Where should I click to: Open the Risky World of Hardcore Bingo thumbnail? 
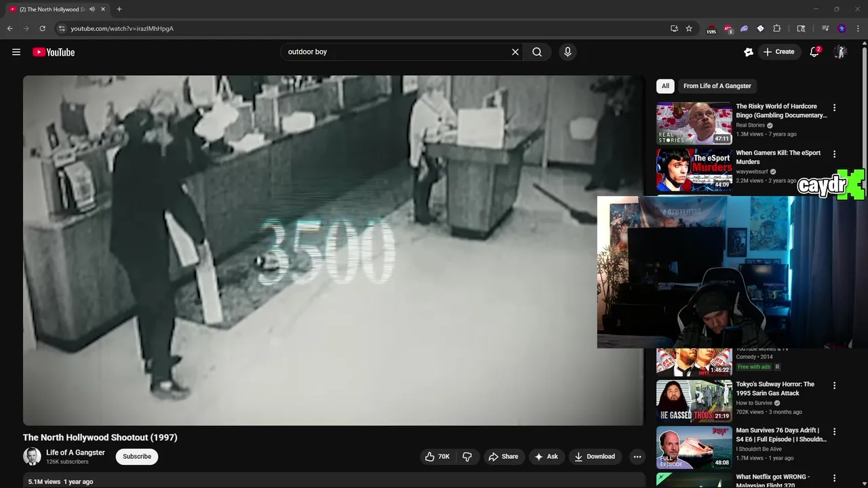click(x=694, y=123)
